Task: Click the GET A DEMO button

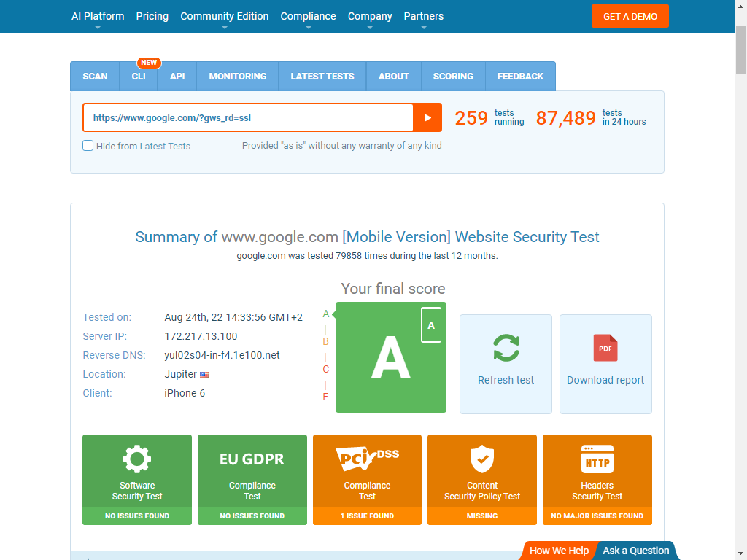Action: pos(630,16)
